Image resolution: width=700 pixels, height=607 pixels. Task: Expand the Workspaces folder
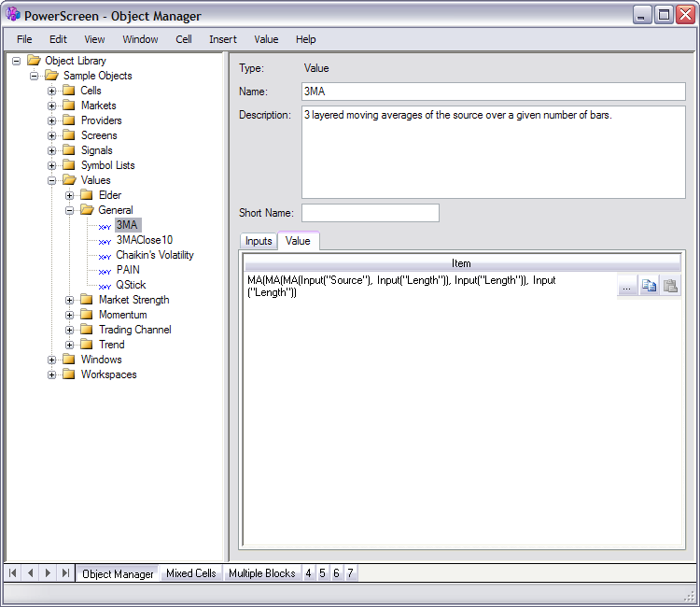[52, 374]
